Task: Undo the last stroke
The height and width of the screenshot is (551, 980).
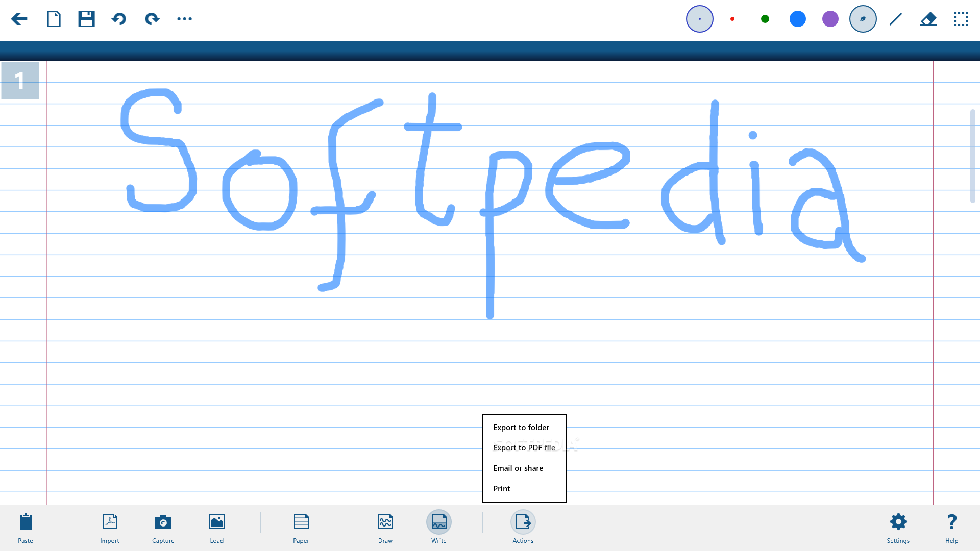Action: tap(119, 19)
